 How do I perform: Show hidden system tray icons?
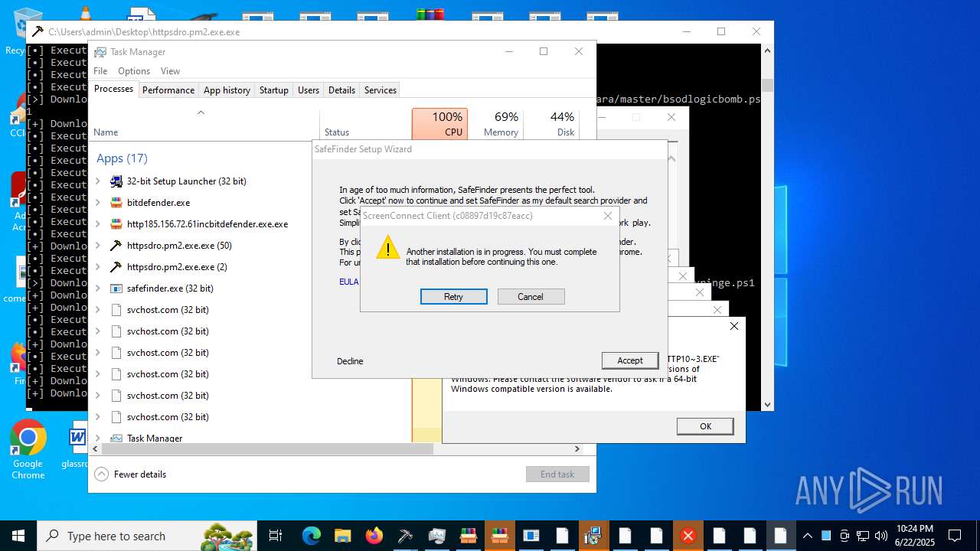point(808,536)
